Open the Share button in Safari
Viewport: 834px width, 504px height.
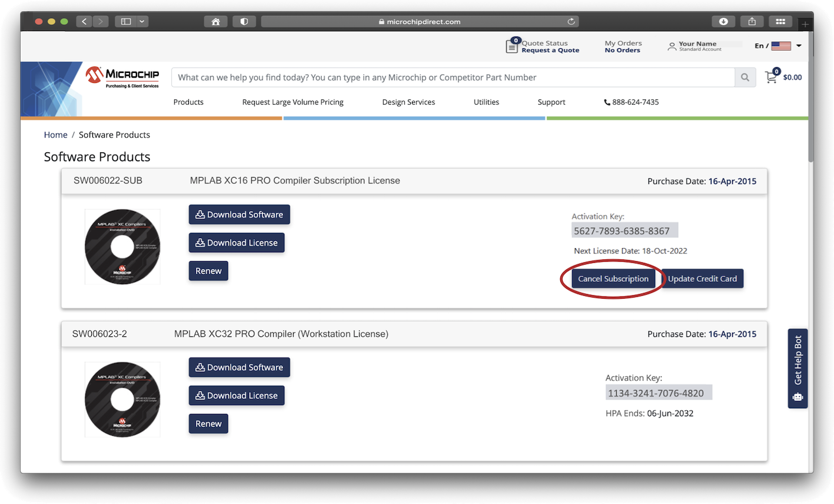point(752,22)
